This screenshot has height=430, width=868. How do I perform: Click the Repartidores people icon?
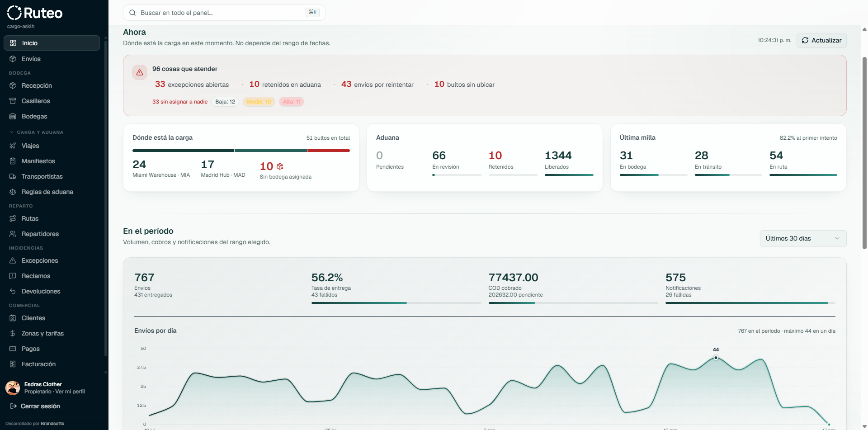tap(13, 234)
